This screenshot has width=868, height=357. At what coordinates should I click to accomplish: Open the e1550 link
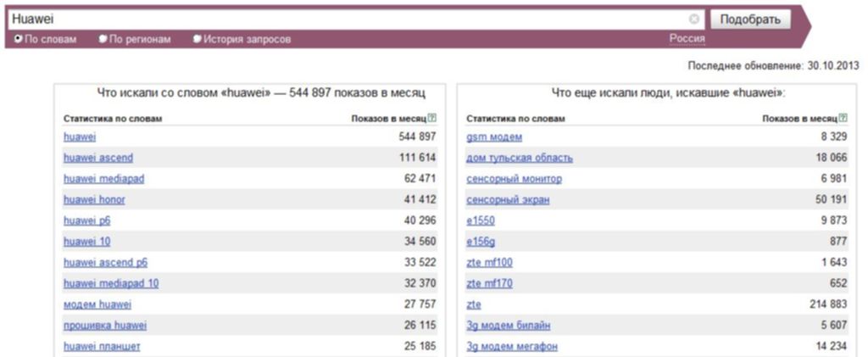[481, 220]
